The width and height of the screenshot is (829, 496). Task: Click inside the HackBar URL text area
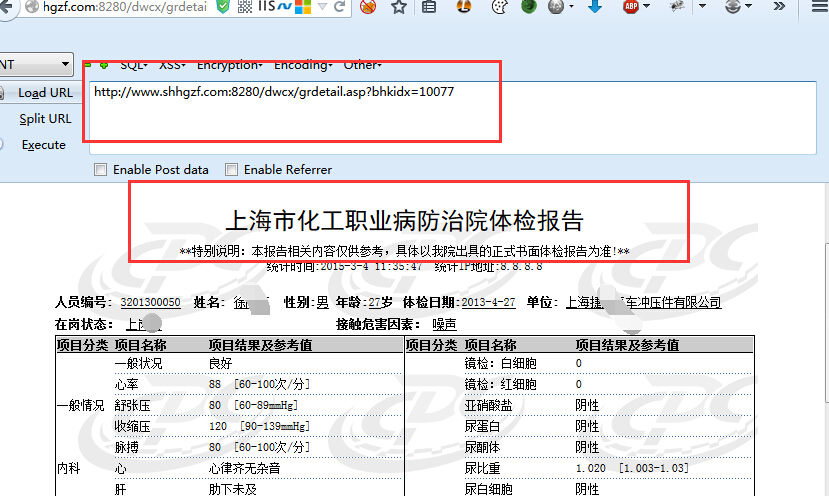point(453,117)
